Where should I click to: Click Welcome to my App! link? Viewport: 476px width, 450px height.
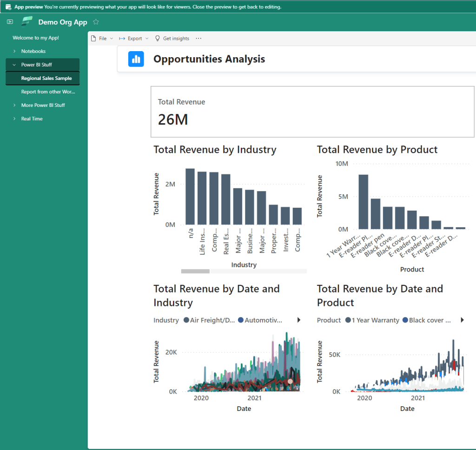tap(35, 38)
